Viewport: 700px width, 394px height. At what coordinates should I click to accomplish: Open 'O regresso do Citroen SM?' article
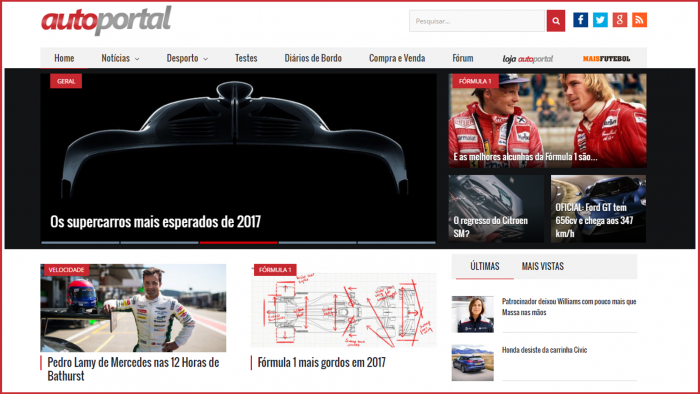tap(490, 227)
